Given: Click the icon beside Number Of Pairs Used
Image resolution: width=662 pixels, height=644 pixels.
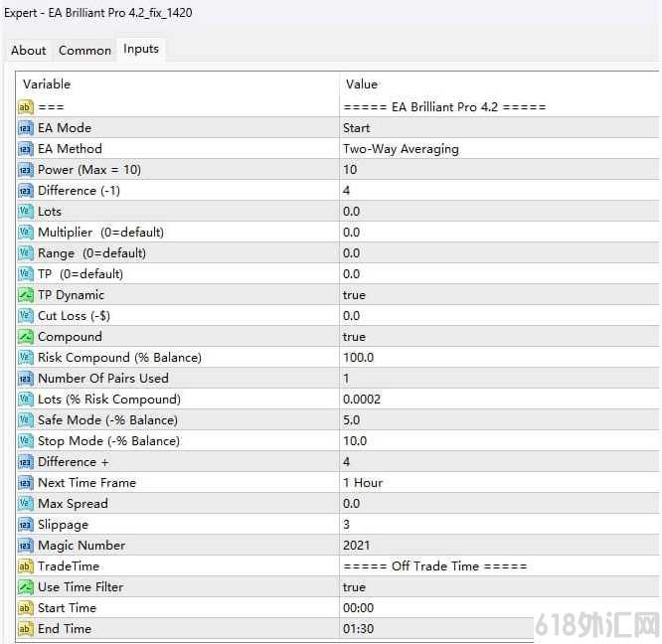Looking at the screenshot, I should coord(25,379).
